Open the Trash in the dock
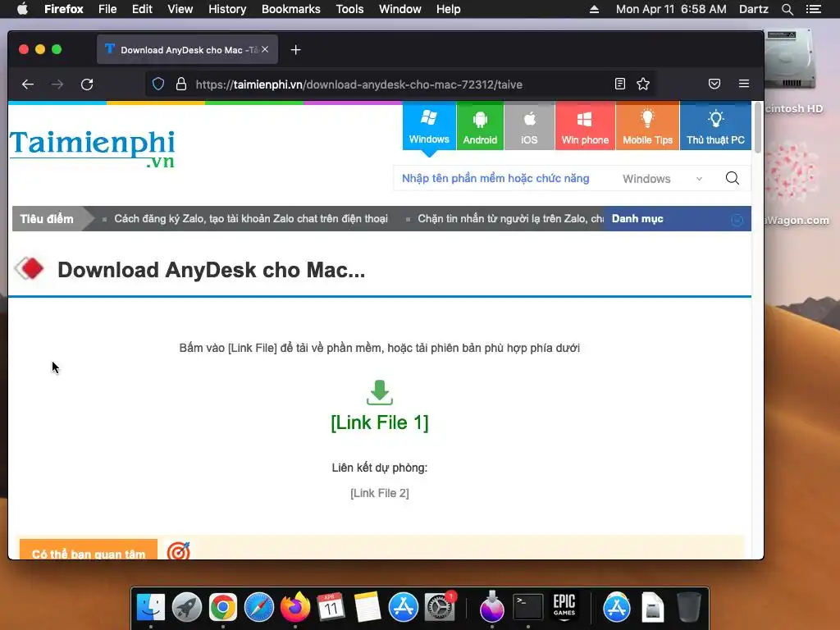The image size is (840, 630). [x=688, y=607]
